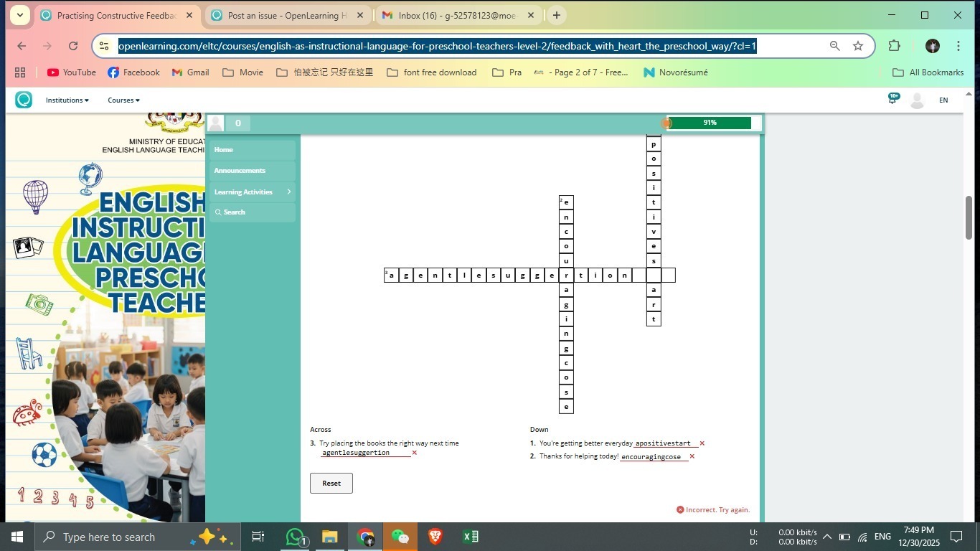The image size is (980, 551).
Task: Open the Windows Start menu
Action: coord(17,537)
